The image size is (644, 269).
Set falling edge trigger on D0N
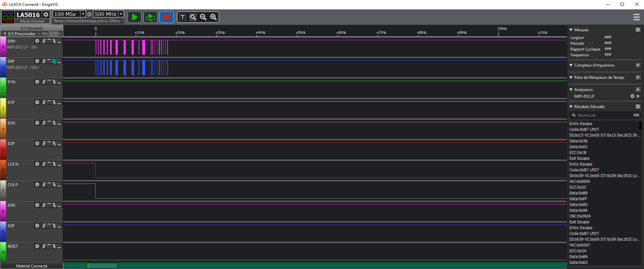point(54,41)
